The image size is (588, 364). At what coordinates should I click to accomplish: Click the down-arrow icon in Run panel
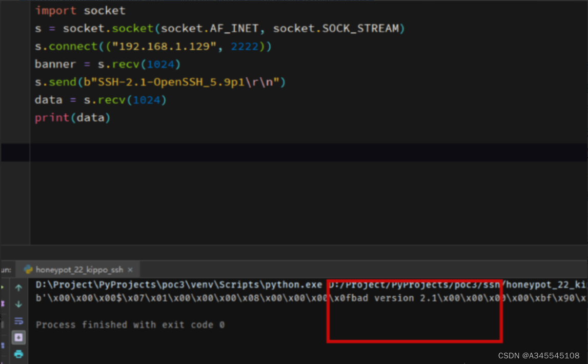pyautogui.click(x=18, y=304)
